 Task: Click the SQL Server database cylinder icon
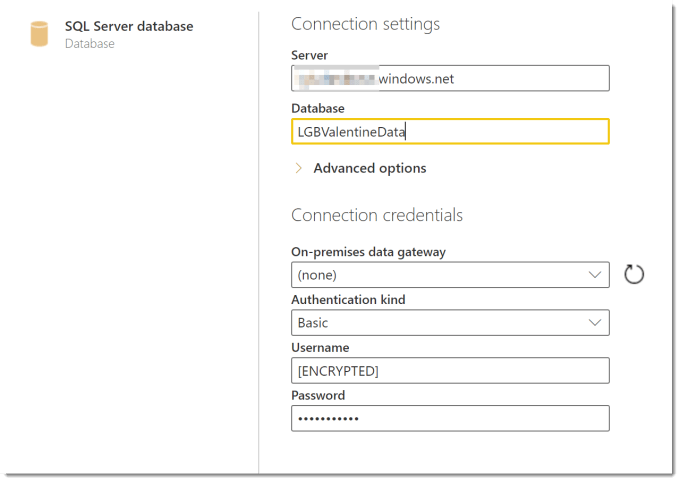(39, 34)
